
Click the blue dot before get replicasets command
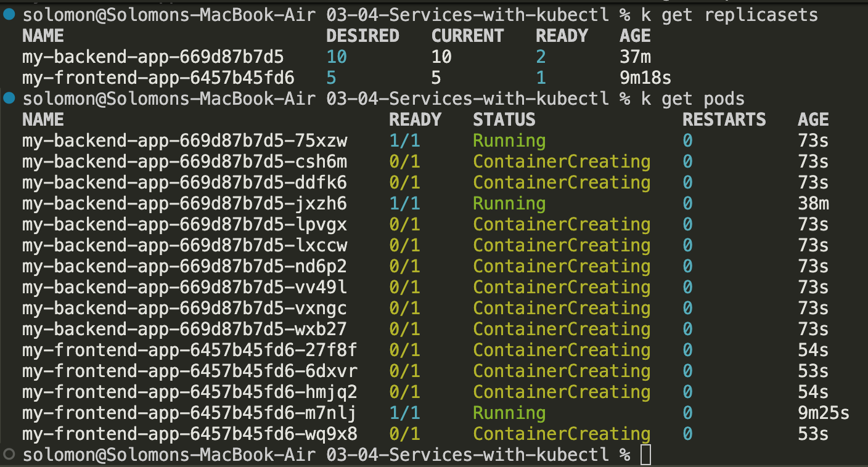click(x=9, y=15)
